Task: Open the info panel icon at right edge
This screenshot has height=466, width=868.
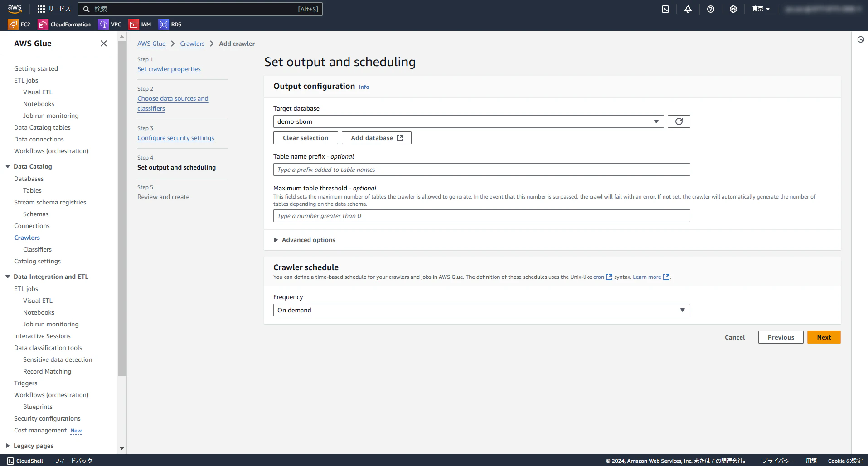Action: pyautogui.click(x=860, y=39)
